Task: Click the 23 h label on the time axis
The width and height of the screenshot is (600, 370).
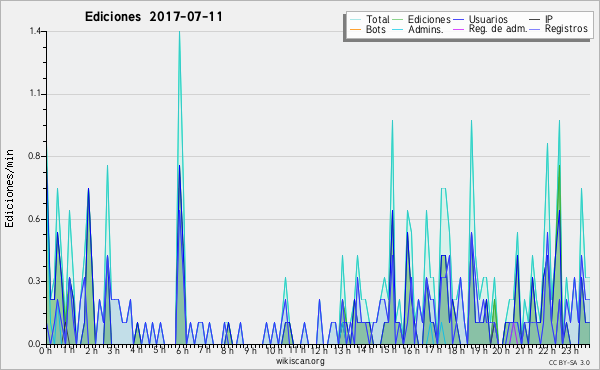Action: 570,350
